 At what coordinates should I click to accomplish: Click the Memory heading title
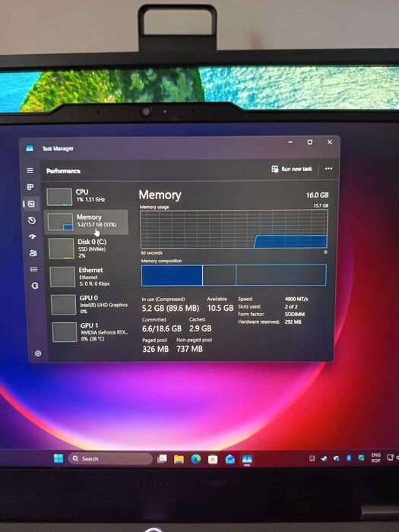point(160,195)
